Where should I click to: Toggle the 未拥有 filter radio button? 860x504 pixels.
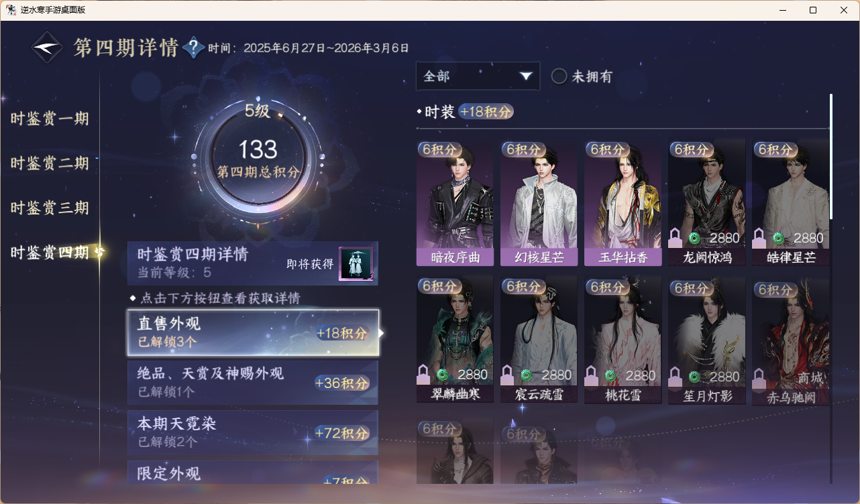pos(559,76)
